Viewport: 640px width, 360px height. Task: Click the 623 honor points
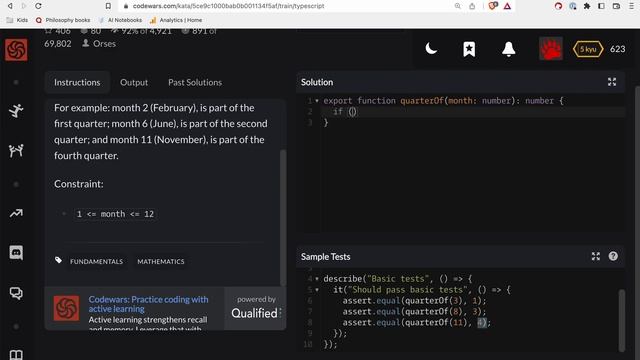pyautogui.click(x=618, y=49)
